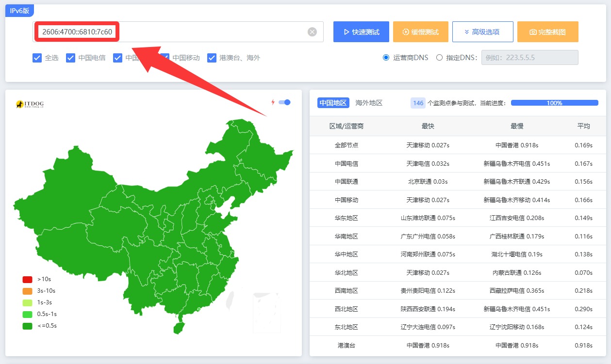Click the ITDOG logo on the map

[x=30, y=104]
